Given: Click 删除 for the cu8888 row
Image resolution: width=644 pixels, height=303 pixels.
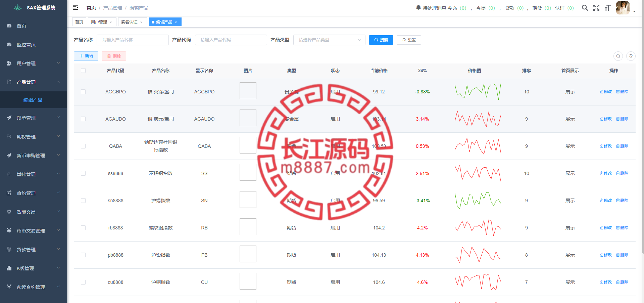Looking at the screenshot, I should (x=622, y=282).
